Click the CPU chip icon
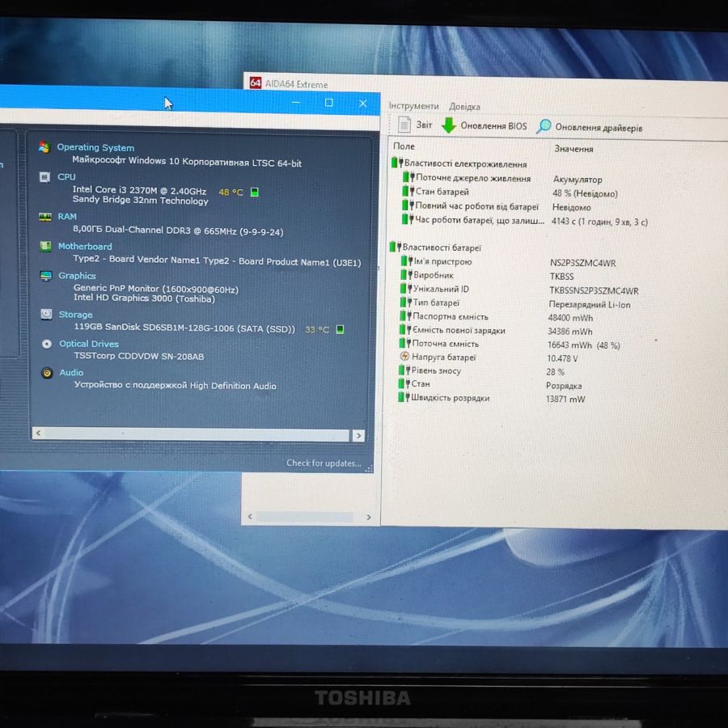 coord(44,177)
